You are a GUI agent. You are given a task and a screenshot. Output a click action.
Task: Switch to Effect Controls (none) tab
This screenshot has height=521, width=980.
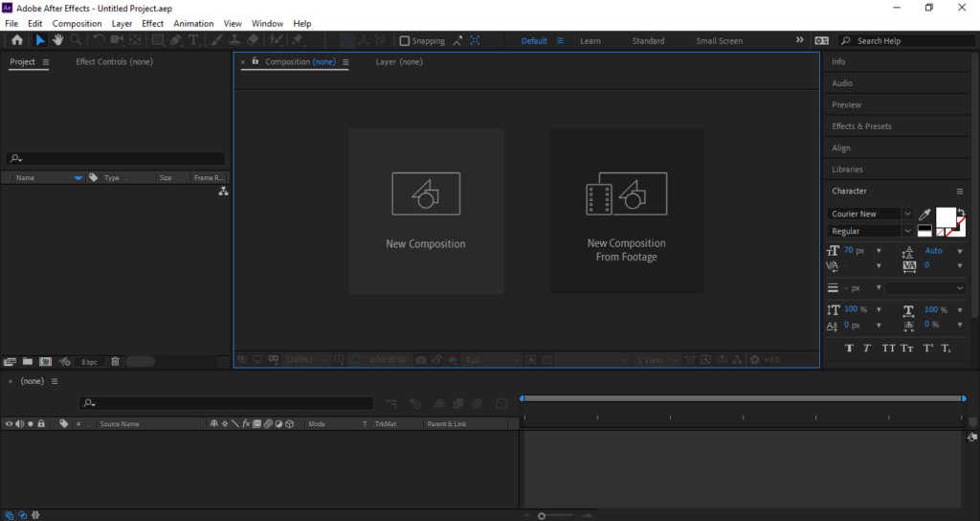point(115,62)
